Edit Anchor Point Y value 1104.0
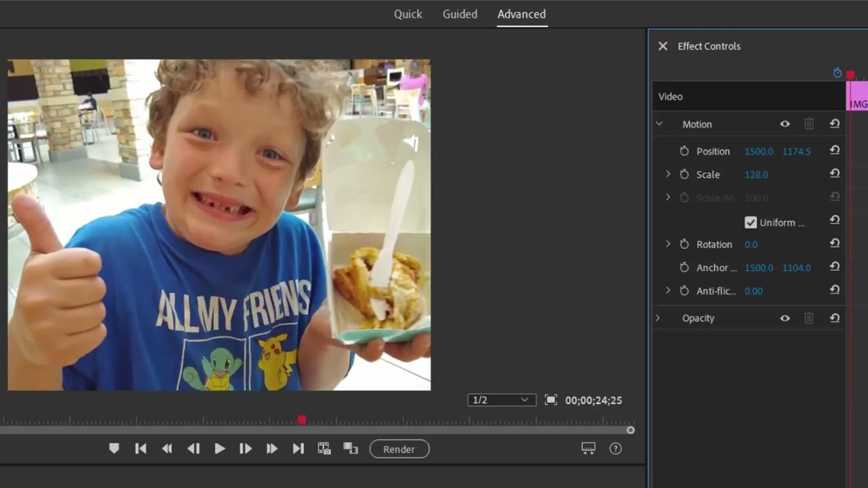This screenshot has width=868, height=488. 796,268
